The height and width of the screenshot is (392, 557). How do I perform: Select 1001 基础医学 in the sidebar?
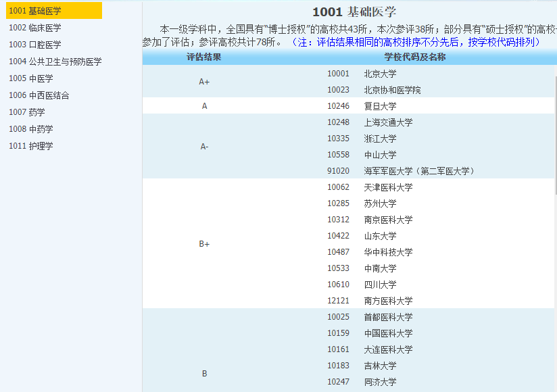34,11
